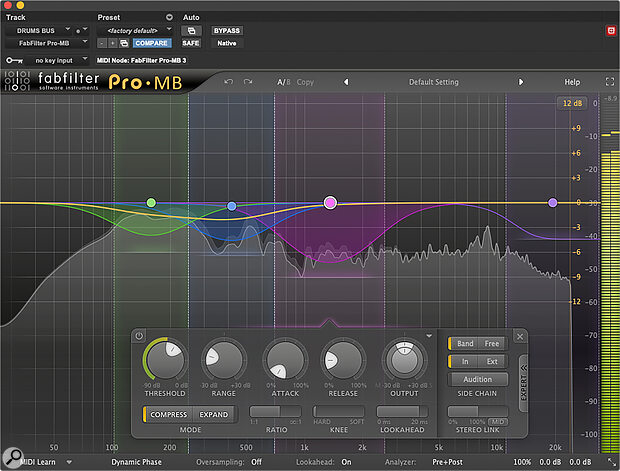Select Ext side chain source
The height and width of the screenshot is (471, 620).
click(492, 361)
